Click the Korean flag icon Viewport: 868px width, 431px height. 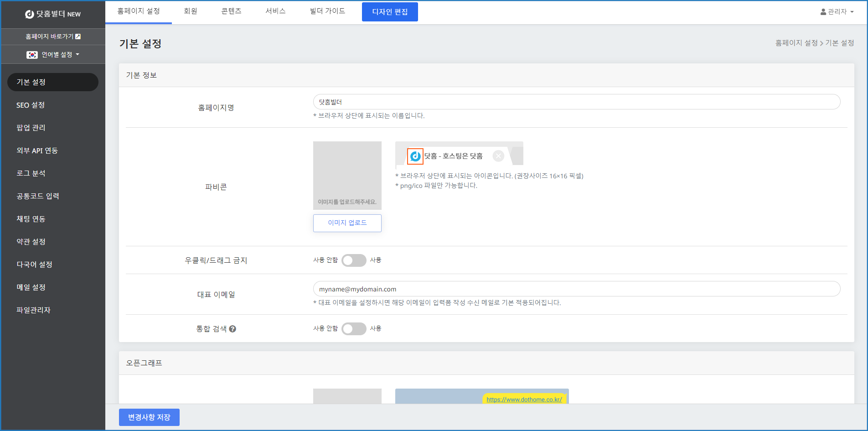32,55
